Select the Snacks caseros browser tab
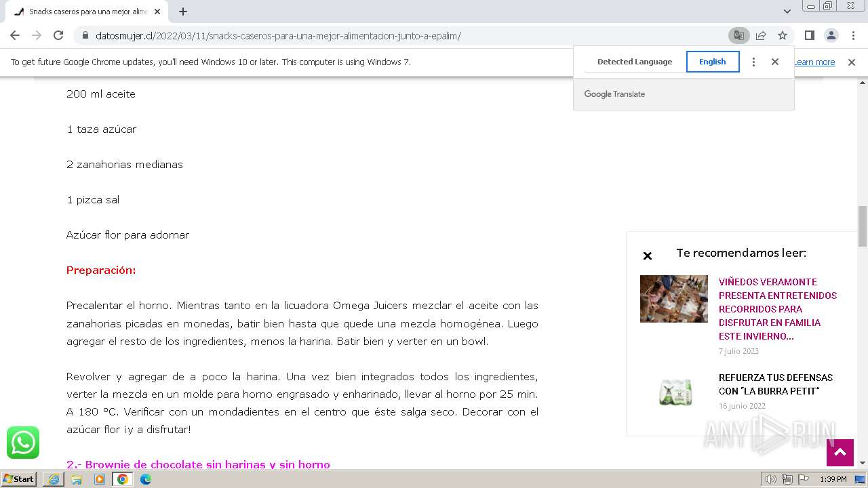Viewport: 868px width, 488px height. coord(87,12)
